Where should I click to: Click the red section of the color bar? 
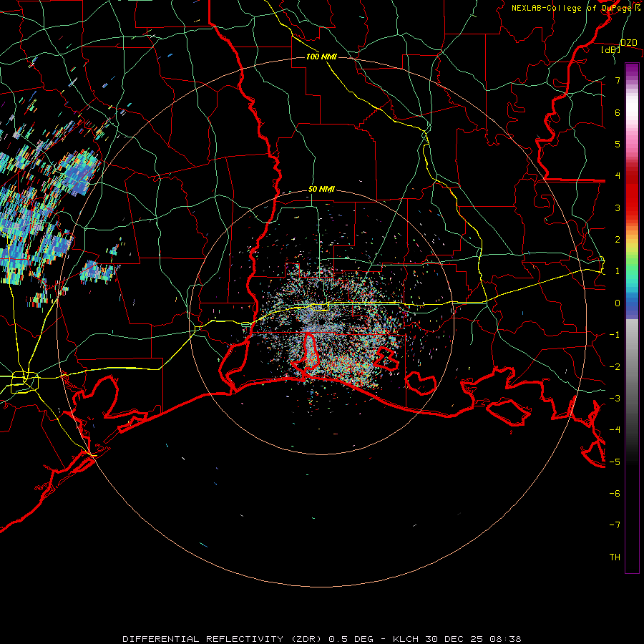[632, 191]
